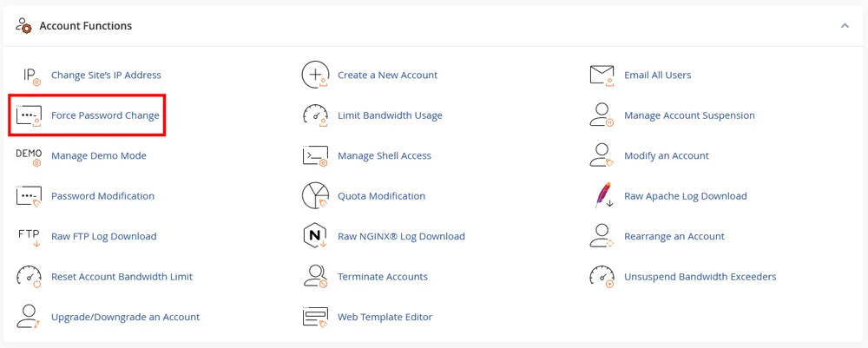Open the Manage Demo Mode link
The width and height of the screenshot is (868, 348).
(99, 156)
